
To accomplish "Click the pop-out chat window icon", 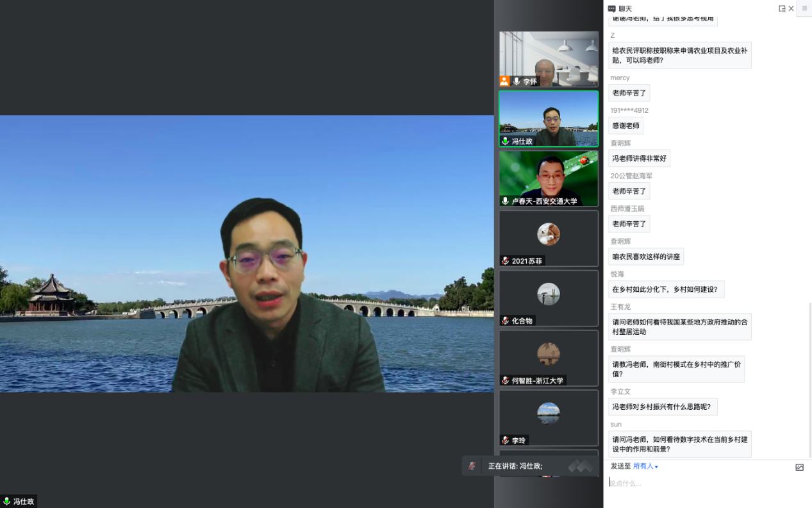I will [782, 9].
